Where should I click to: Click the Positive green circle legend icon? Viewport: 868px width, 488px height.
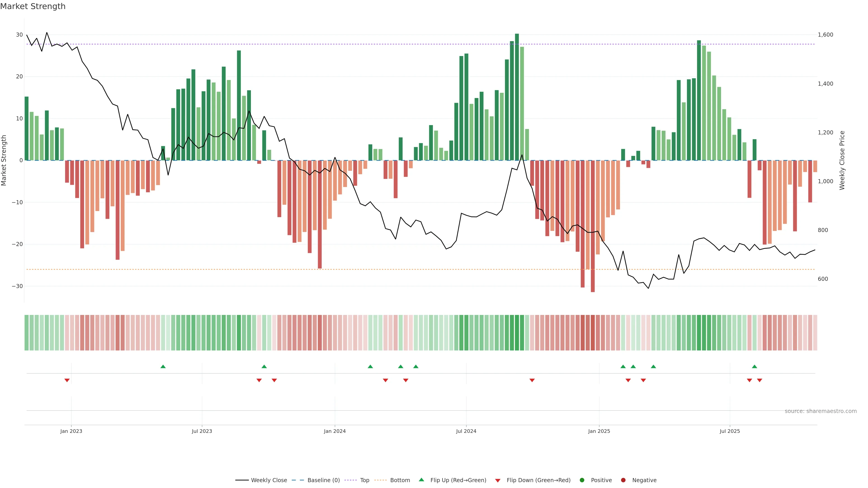pos(582,480)
